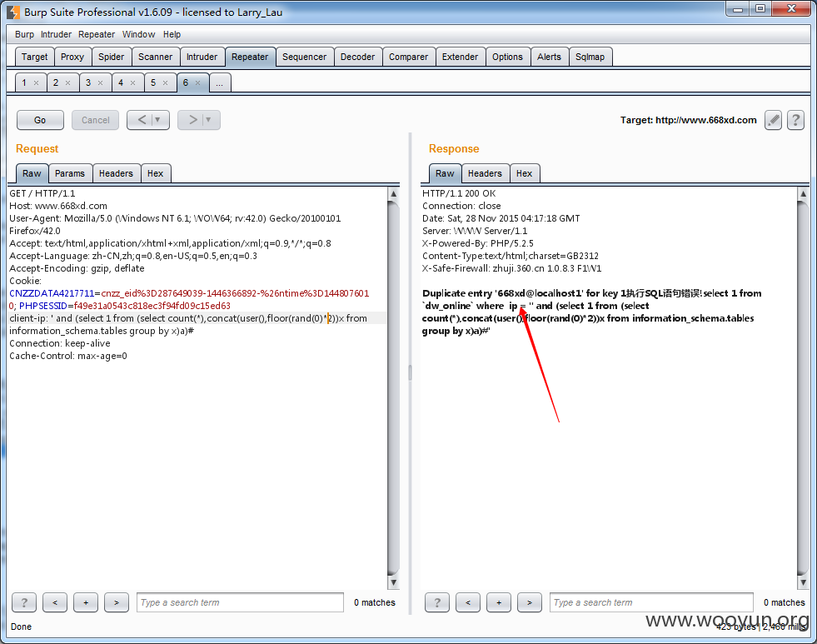Click the pencil edit target icon
Screen dimensions: 817x644
click(x=773, y=120)
